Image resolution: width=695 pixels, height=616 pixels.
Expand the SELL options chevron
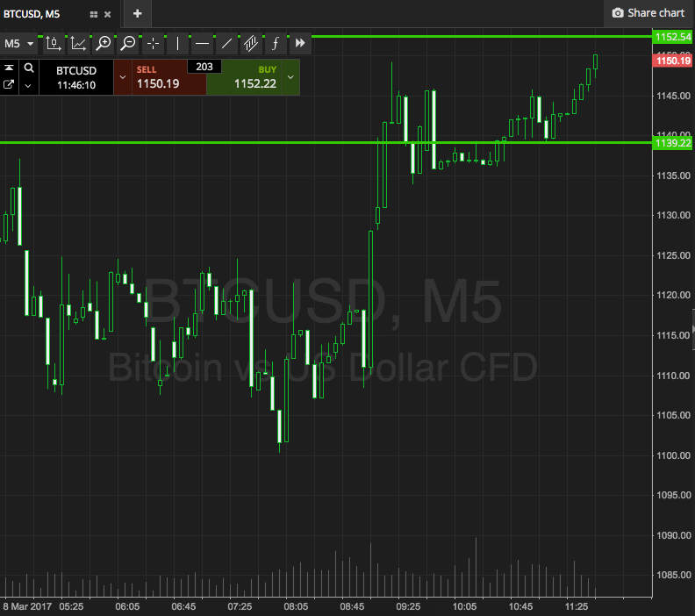tap(123, 77)
